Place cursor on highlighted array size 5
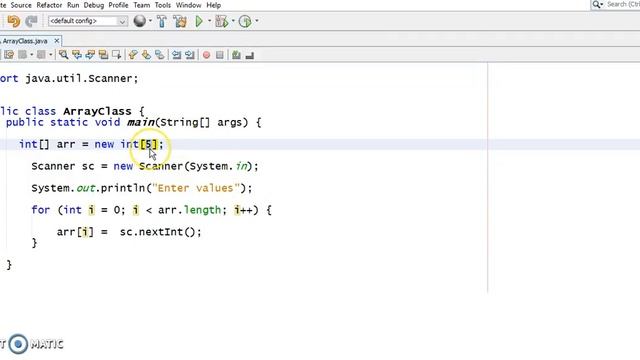Screen dimensions: 640x360 point(149,144)
